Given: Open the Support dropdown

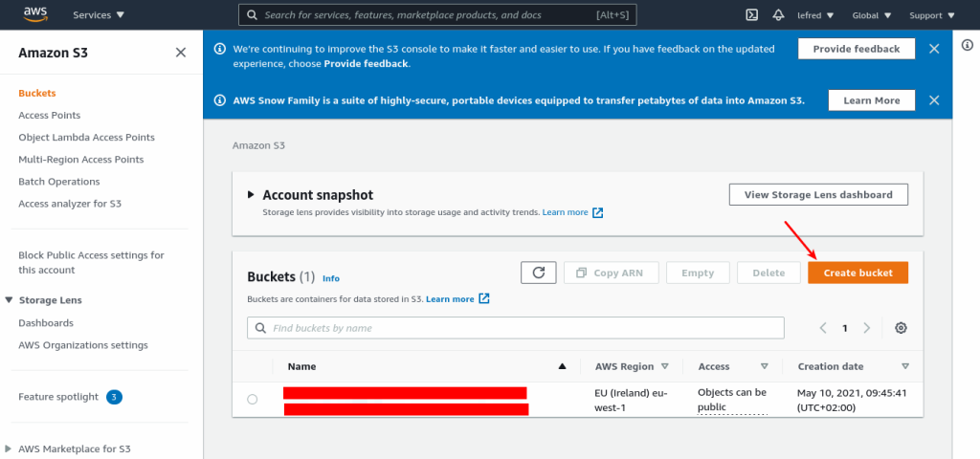Looking at the screenshot, I should pos(932,15).
